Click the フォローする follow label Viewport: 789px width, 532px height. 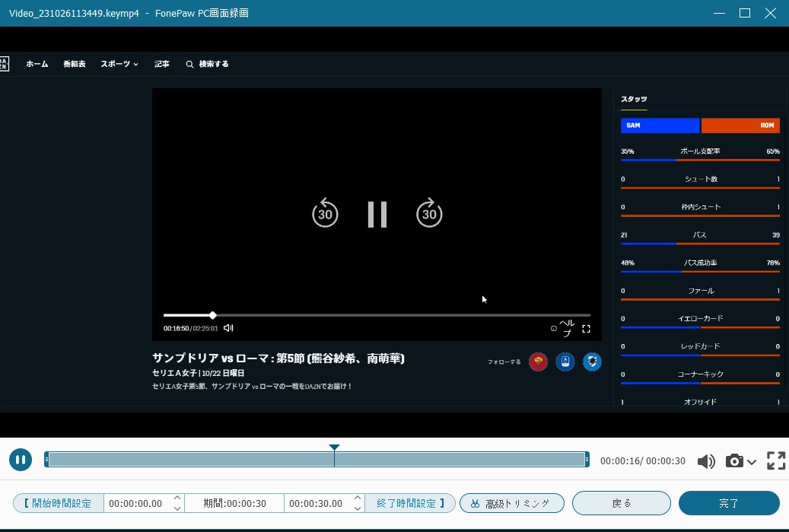504,362
